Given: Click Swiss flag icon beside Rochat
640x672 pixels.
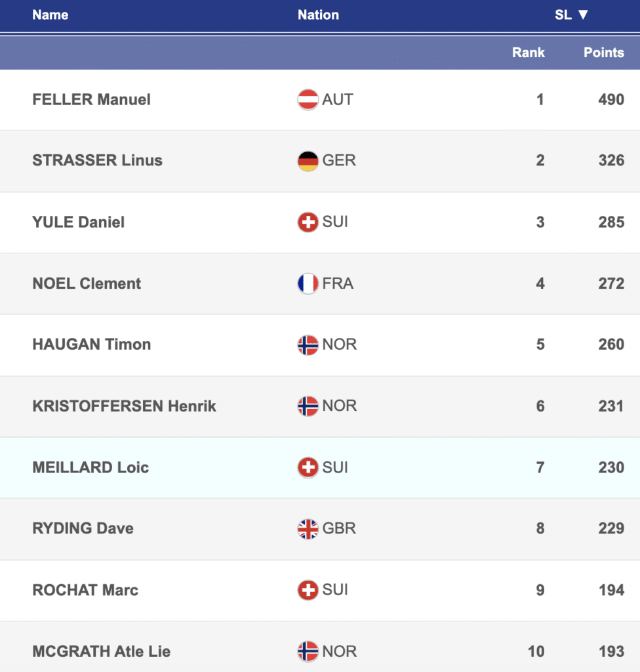Looking at the screenshot, I should coord(308,590).
